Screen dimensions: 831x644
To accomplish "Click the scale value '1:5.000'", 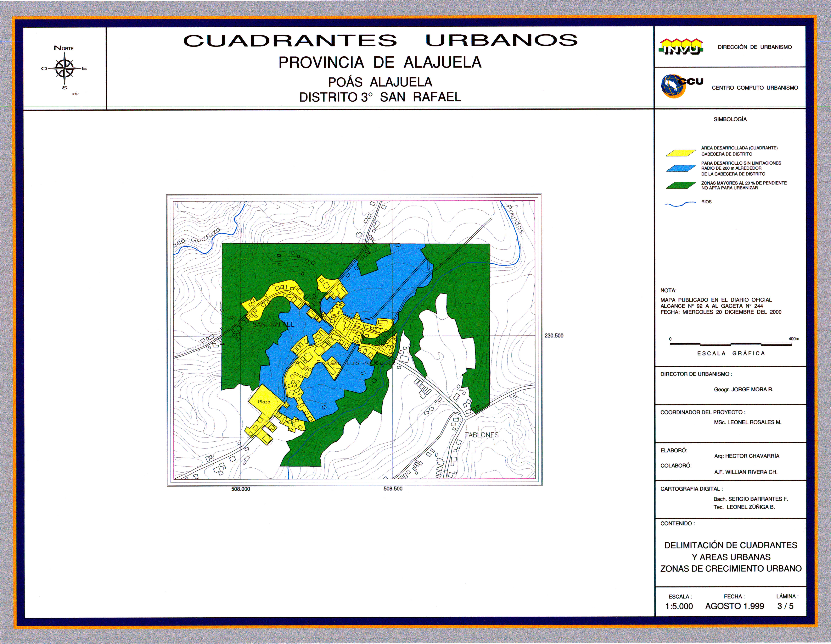I will pos(679,606).
